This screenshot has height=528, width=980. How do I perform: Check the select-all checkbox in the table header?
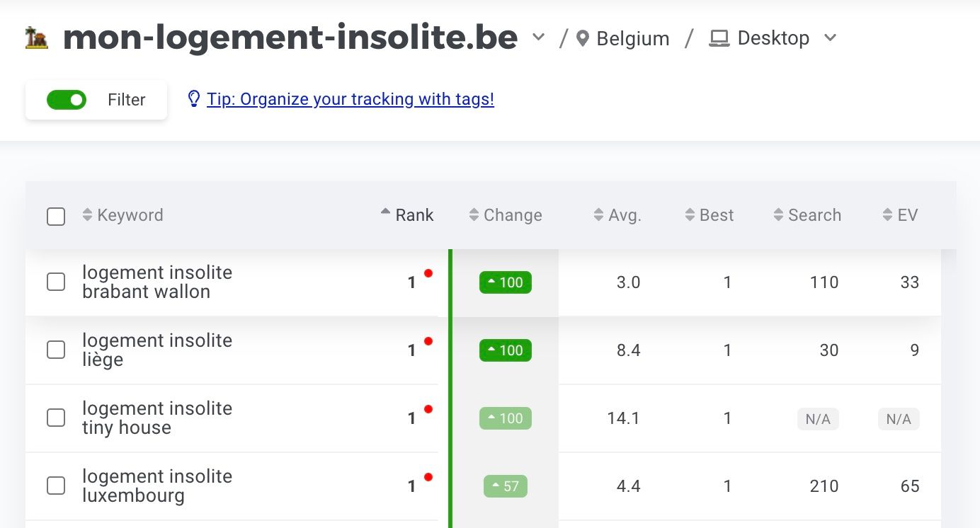(x=56, y=217)
